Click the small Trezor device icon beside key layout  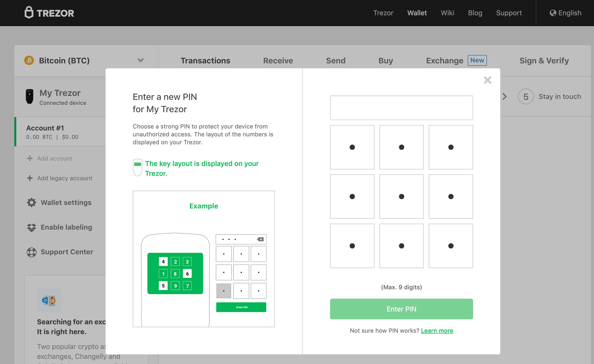pyautogui.click(x=137, y=167)
